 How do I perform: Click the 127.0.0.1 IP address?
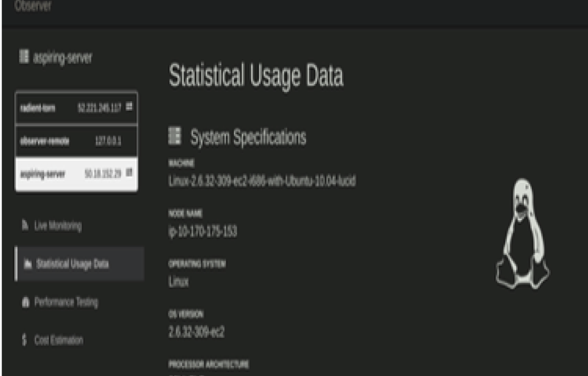(108, 141)
